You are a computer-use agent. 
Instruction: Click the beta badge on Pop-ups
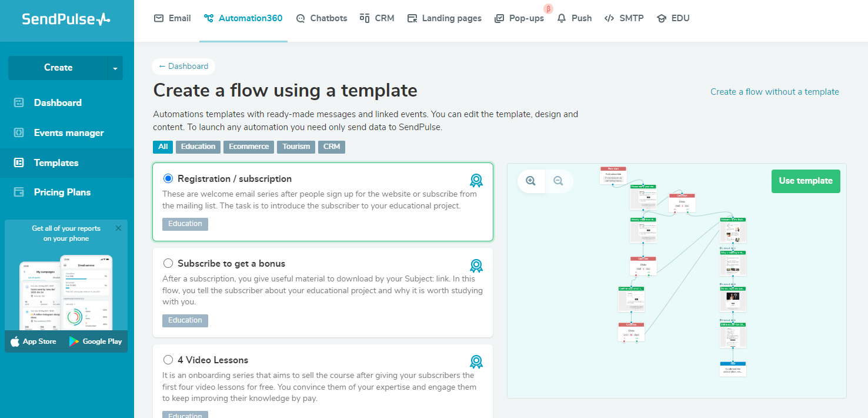click(x=548, y=9)
